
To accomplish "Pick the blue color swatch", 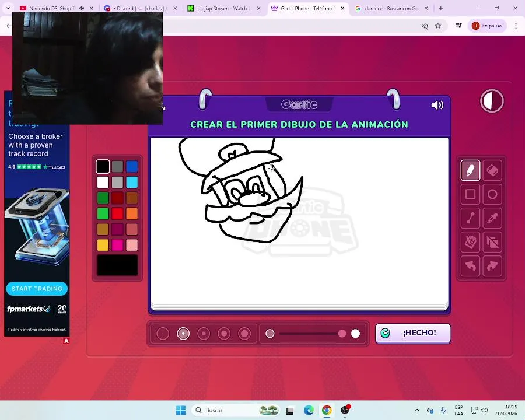I will click(x=132, y=166).
